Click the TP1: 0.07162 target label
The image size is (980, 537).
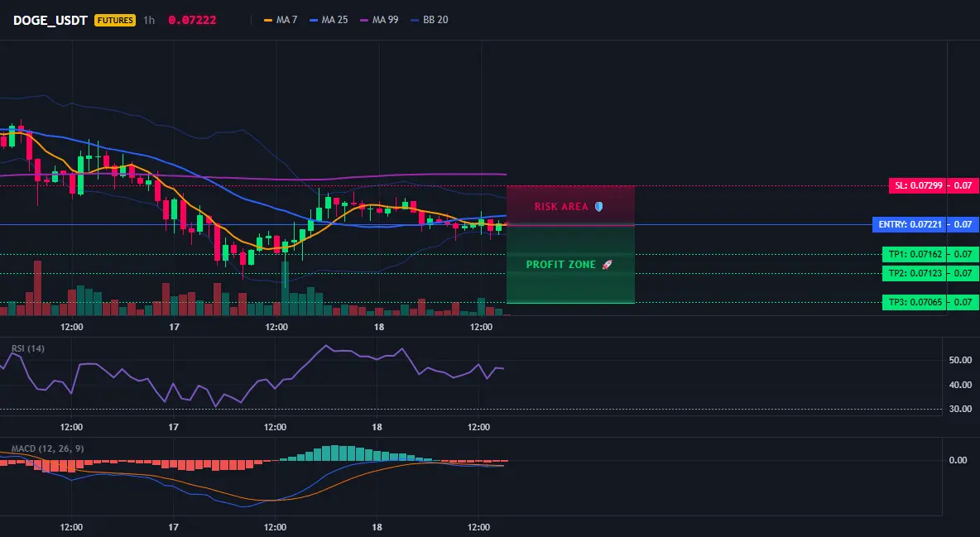click(x=915, y=255)
